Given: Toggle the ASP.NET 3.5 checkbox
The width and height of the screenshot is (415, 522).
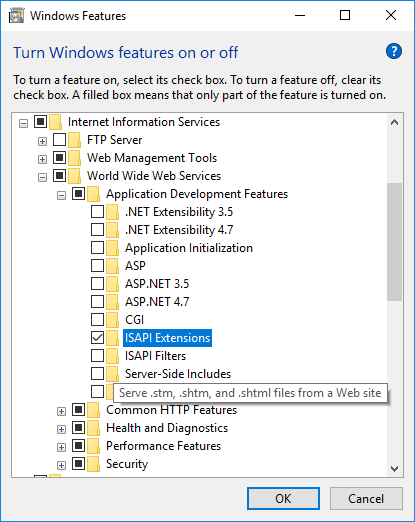Looking at the screenshot, I should (97, 284).
